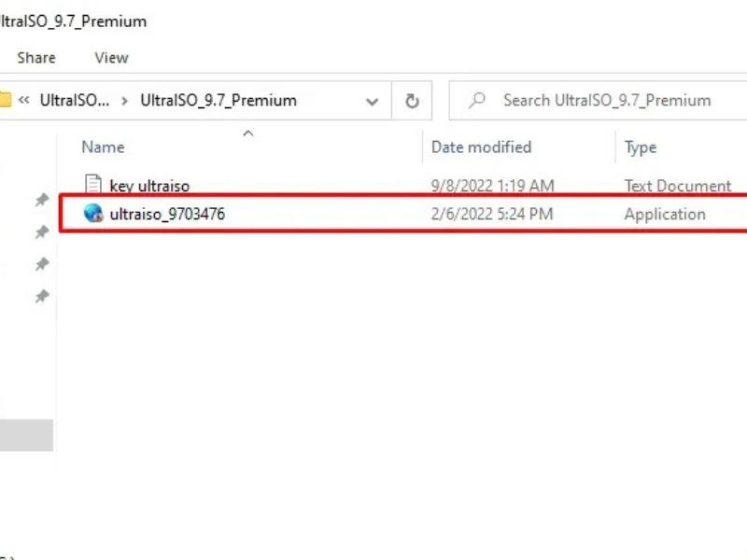
Task: Click the Search UltraISO_9.7_Premium field
Action: pyautogui.click(x=598, y=101)
